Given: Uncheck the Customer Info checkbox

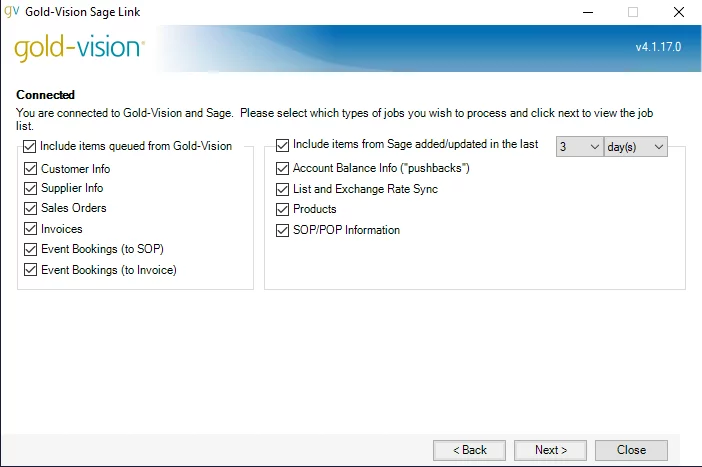Looking at the screenshot, I should 30,169.
